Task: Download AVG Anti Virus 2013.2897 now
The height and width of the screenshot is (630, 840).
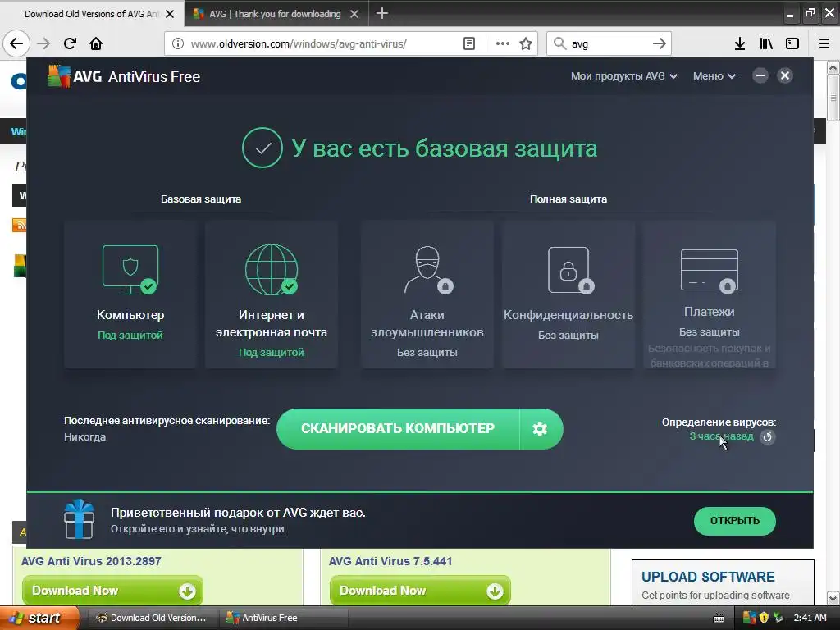Action: coord(112,591)
